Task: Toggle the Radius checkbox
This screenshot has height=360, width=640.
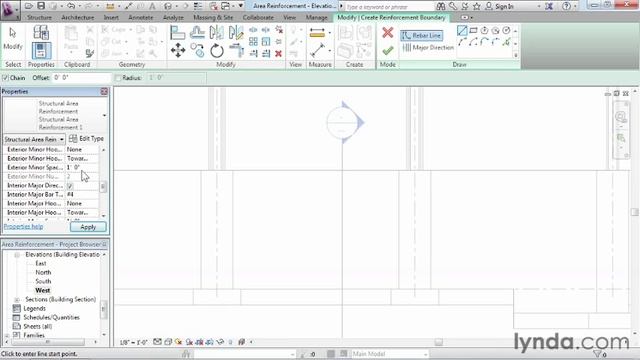Action: (118, 78)
